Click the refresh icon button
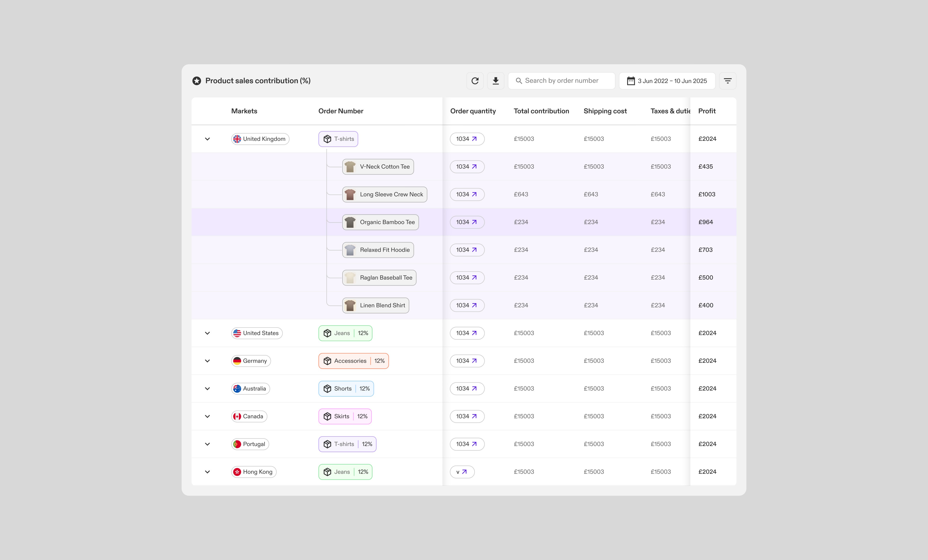Viewport: 928px width, 560px height. click(475, 81)
